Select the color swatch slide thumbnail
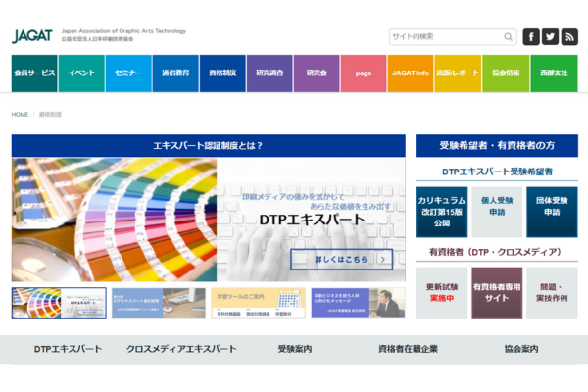 [59, 303]
